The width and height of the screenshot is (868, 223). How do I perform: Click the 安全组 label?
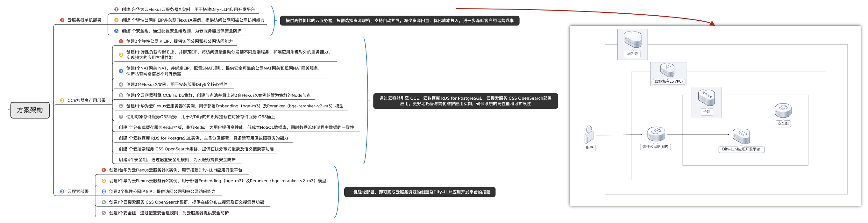(783, 124)
